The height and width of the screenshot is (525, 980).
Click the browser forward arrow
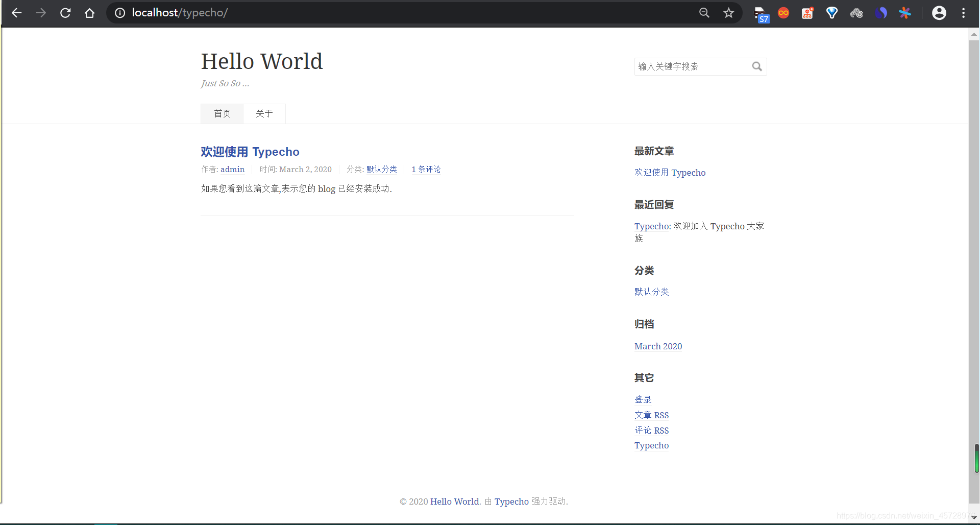41,13
